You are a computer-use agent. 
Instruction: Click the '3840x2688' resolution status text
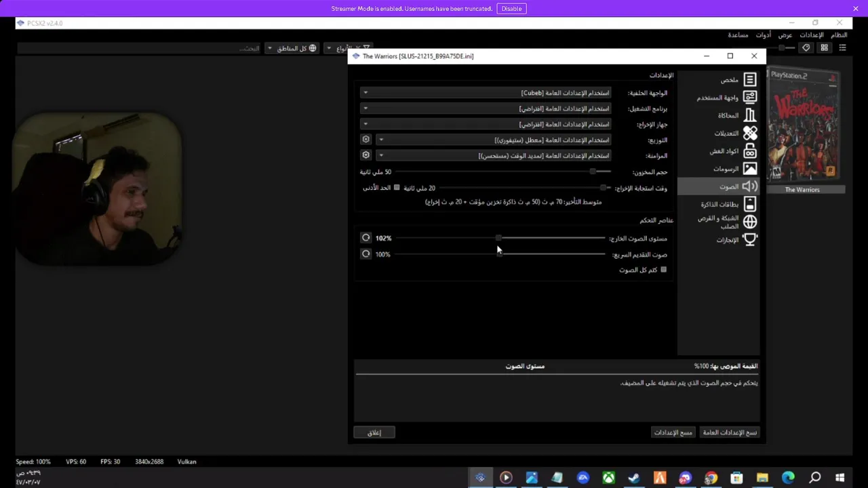click(149, 462)
